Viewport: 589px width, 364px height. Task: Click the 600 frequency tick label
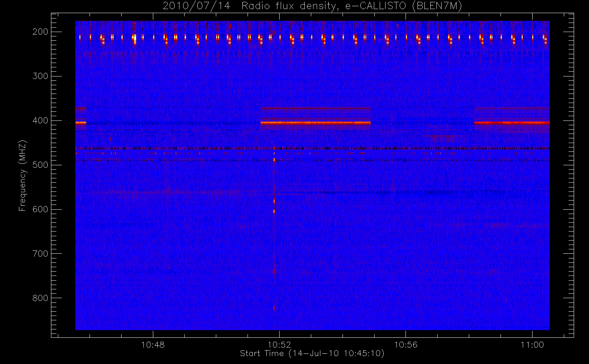tap(40, 209)
